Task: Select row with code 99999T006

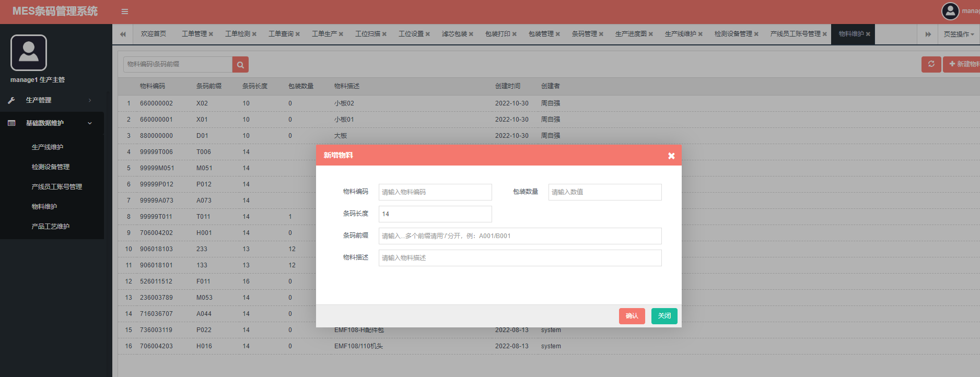Action: [x=217, y=152]
